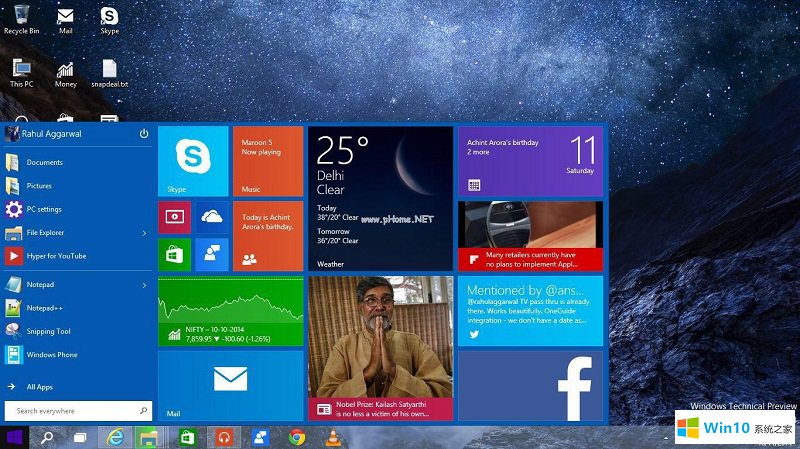Viewport: 800px width, 449px height.
Task: Open Pictures from Start menu
Action: [78, 186]
